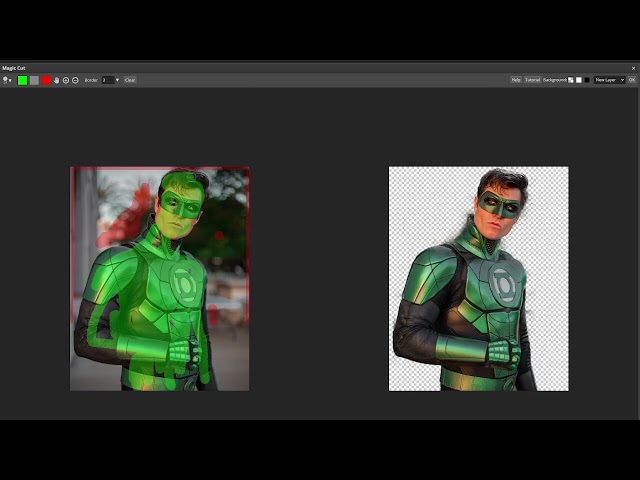Open the brush size picker dropdown
The width and height of the screenshot is (640, 480).
click(7, 80)
